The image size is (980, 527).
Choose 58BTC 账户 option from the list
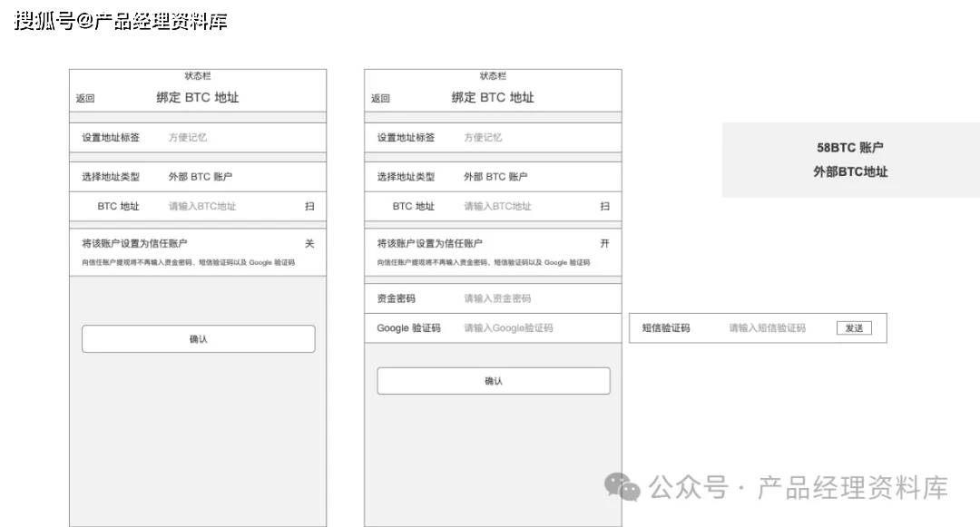pos(849,148)
